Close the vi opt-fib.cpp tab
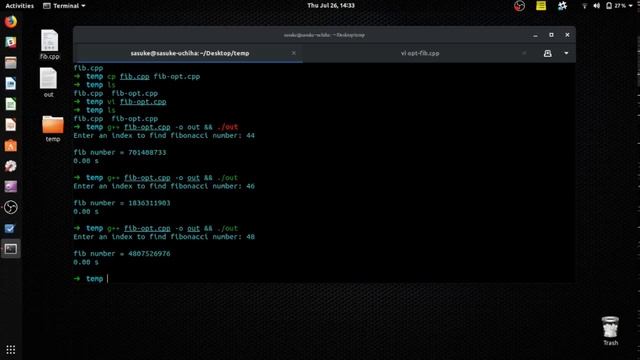This screenshot has height=360, width=640. 524,53
